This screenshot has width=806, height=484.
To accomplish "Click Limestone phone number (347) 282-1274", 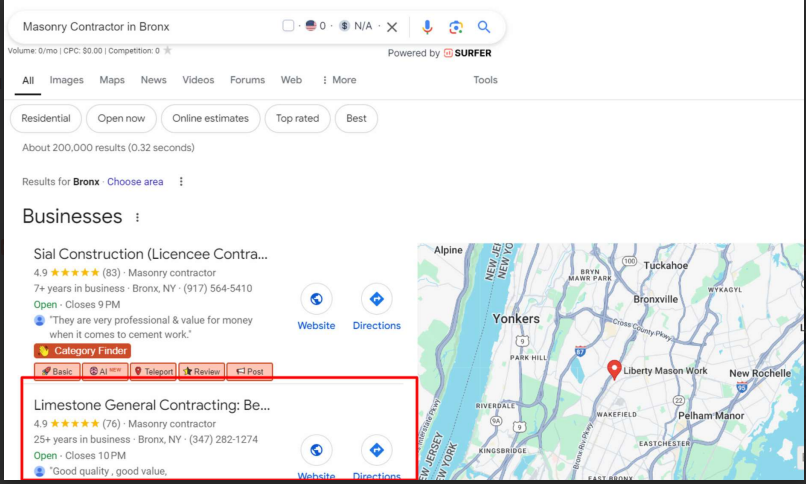I will tap(223, 440).
